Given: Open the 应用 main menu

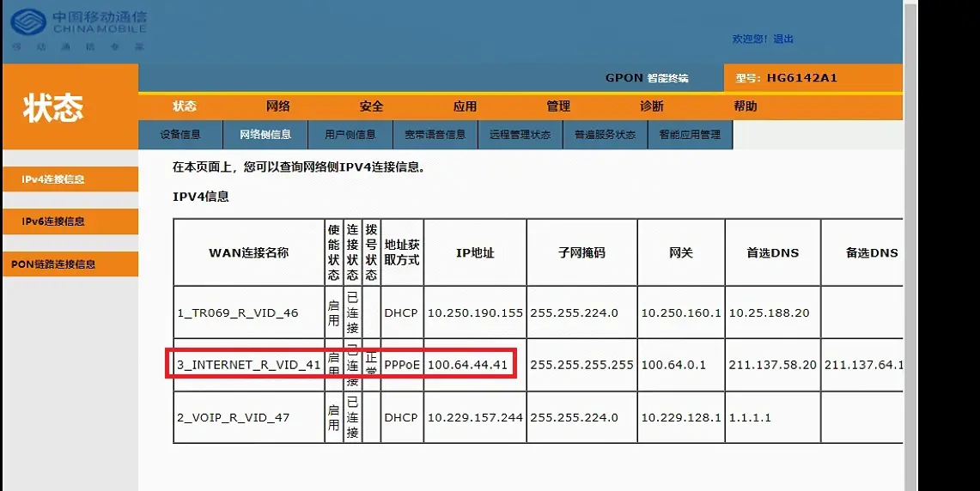Looking at the screenshot, I should (x=465, y=106).
